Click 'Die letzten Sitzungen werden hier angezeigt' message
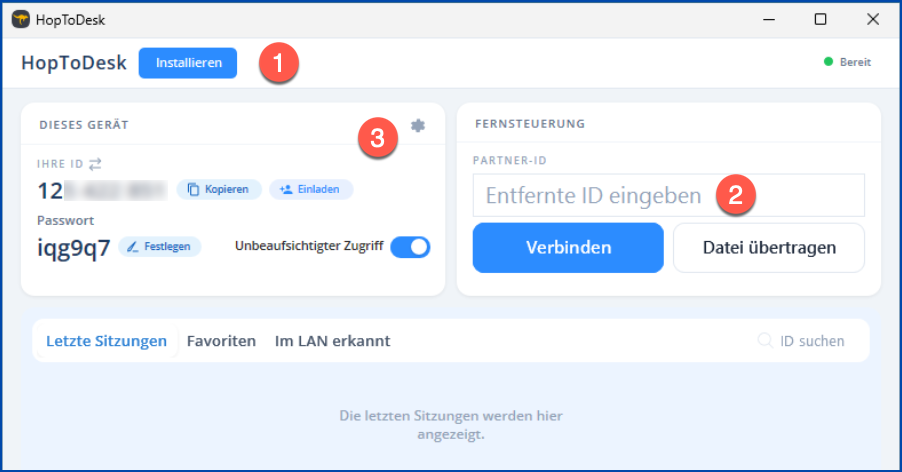902x472 pixels. (x=451, y=424)
